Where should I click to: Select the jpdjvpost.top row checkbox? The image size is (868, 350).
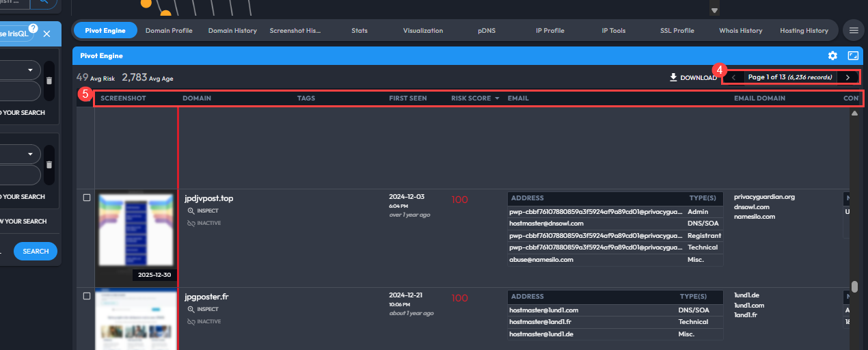coord(86,198)
